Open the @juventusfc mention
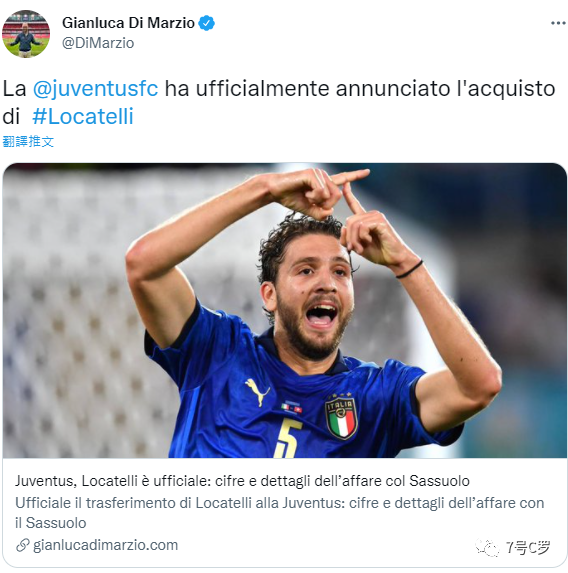This screenshot has width=568, height=573. coord(95,89)
